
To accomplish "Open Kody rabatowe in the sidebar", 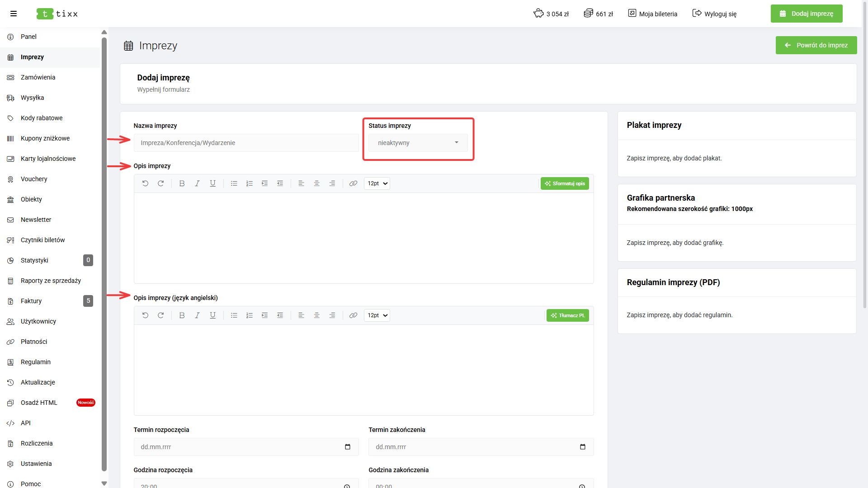I will 50,118.
